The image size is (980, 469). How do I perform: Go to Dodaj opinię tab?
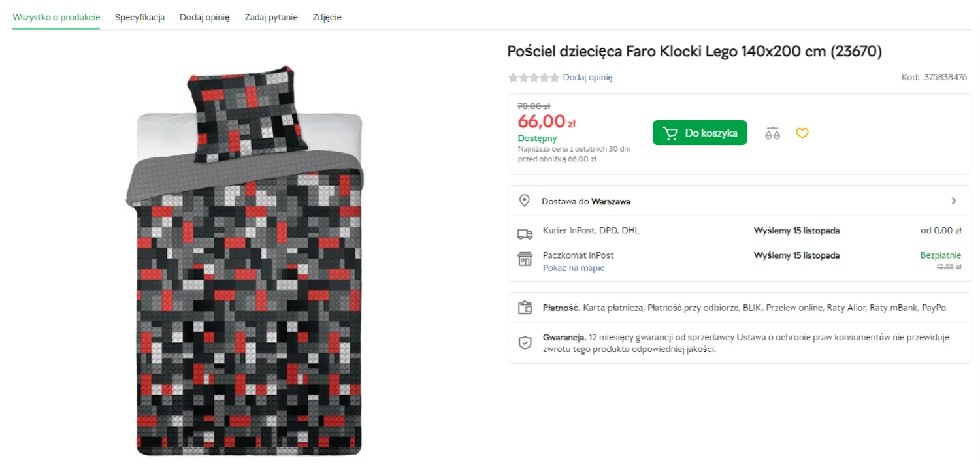point(204,18)
